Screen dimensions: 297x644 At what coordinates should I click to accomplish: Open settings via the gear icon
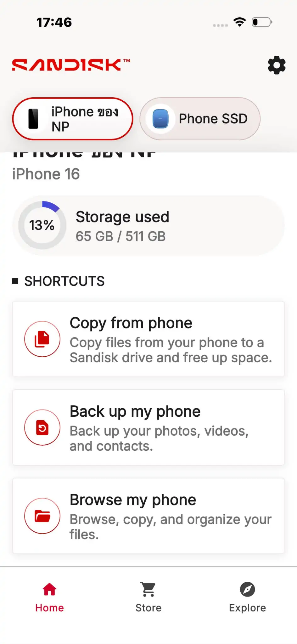pyautogui.click(x=277, y=65)
